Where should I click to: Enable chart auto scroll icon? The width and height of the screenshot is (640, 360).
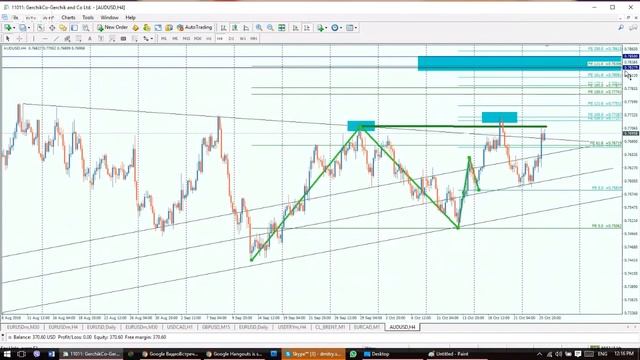point(295,28)
